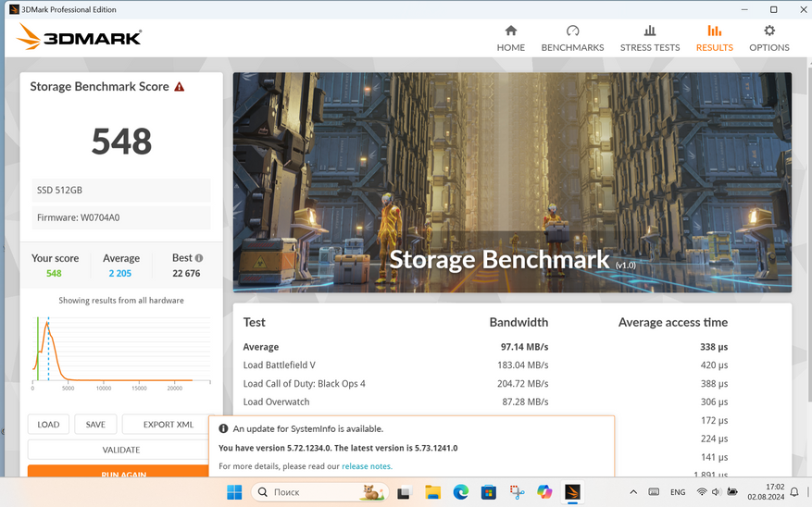Click the 3DMark logo

[x=80, y=38]
